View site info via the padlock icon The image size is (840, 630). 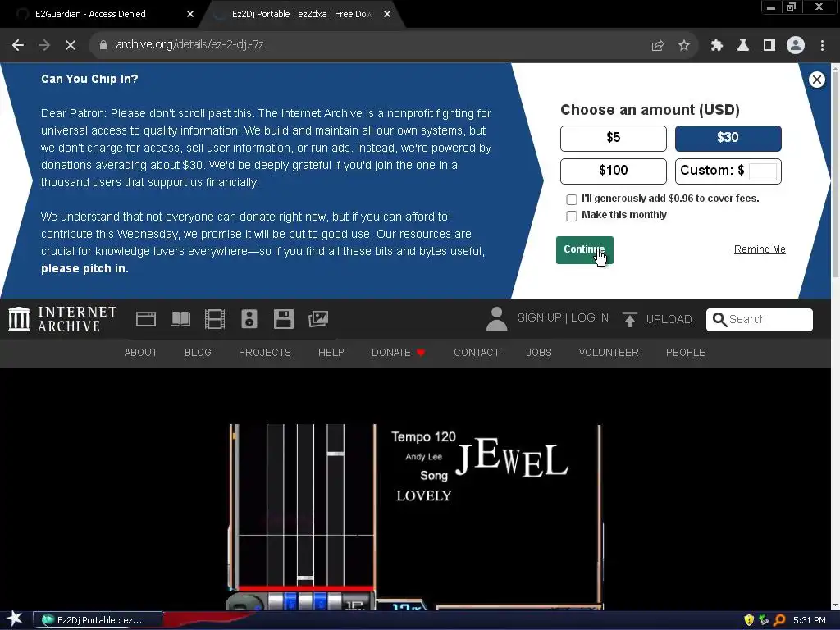click(103, 45)
